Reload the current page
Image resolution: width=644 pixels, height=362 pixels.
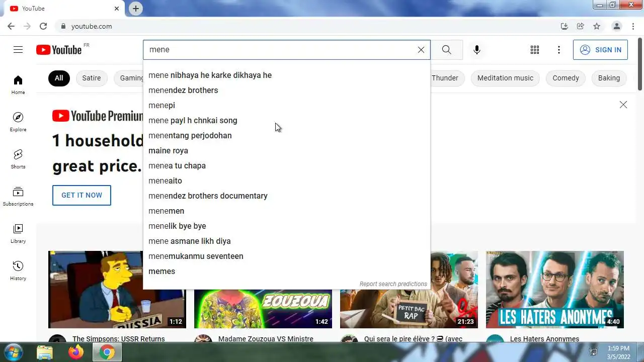click(43, 26)
